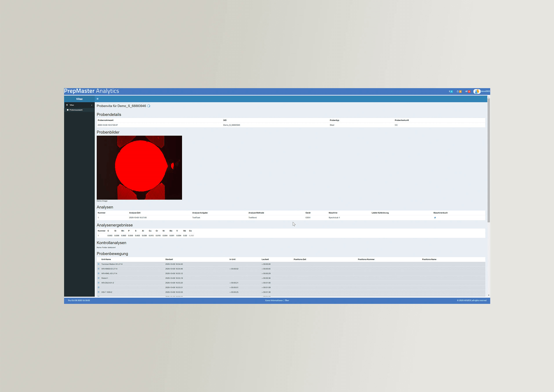Open the Über link in footer
The height and width of the screenshot is (392, 554).
[x=287, y=300]
